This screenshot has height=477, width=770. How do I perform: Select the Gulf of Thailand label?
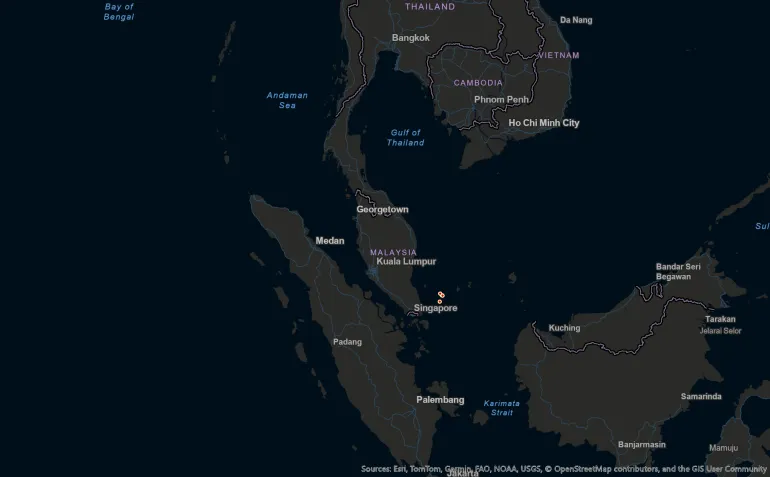405,138
